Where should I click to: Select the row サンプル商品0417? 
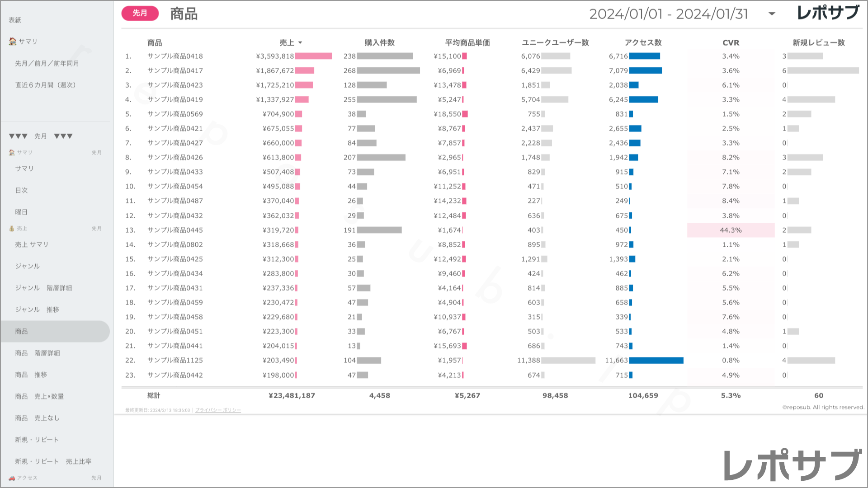tap(492, 70)
